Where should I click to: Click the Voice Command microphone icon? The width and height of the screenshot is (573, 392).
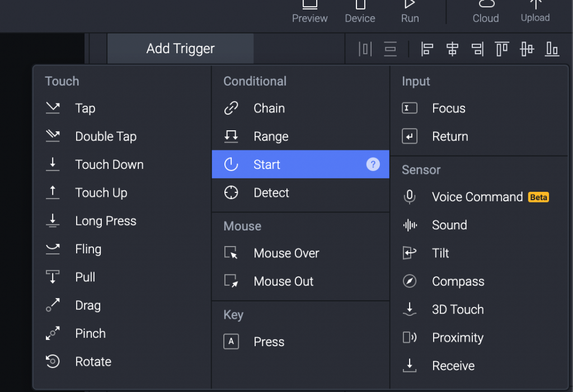tap(410, 197)
